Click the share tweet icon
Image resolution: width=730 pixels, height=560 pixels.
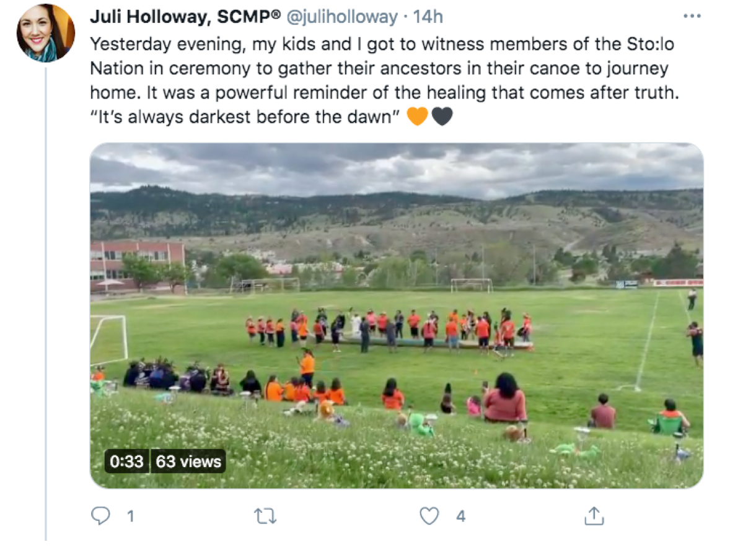[x=594, y=516]
